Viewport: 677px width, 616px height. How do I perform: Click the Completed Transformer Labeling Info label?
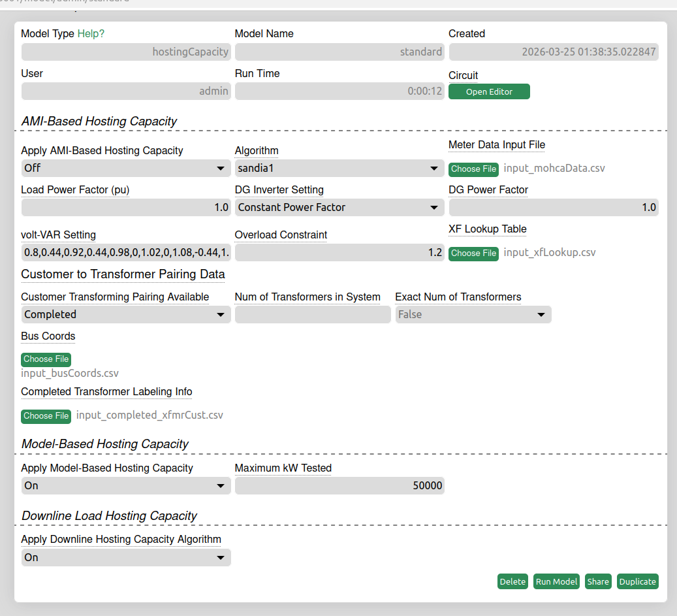coord(106,391)
